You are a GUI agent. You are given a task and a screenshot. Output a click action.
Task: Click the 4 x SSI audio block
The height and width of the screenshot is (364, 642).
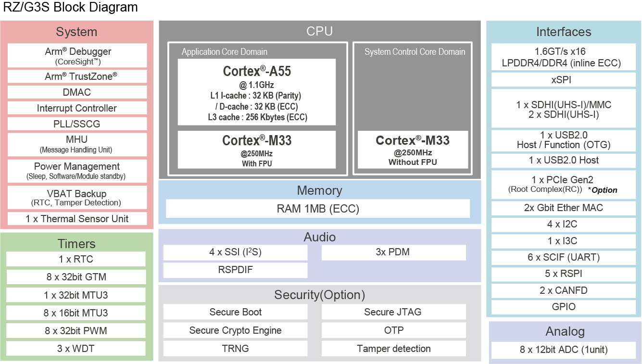pos(235,252)
